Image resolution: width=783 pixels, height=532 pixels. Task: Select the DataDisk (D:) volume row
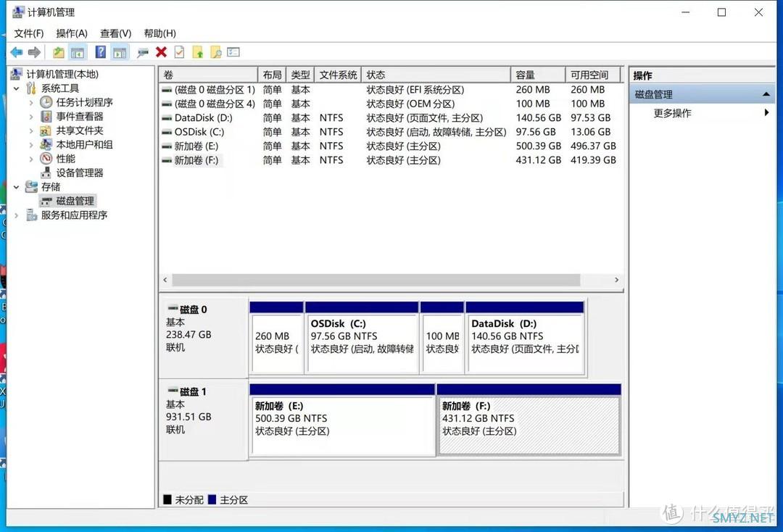click(x=389, y=117)
